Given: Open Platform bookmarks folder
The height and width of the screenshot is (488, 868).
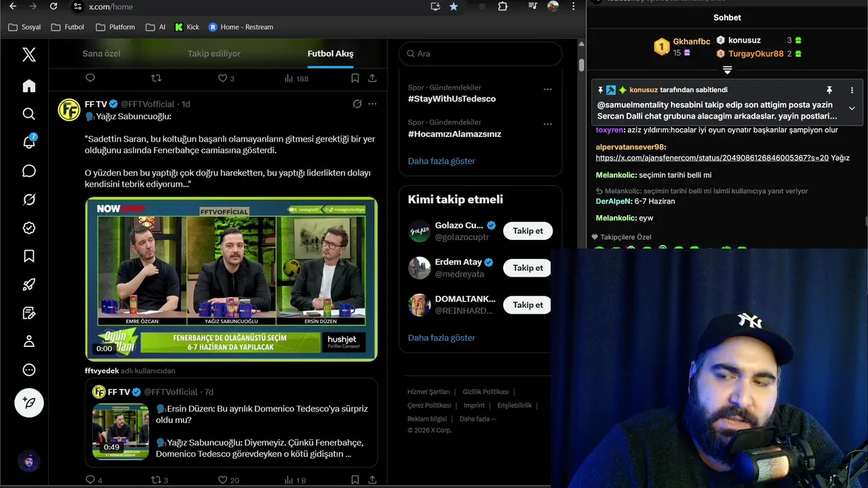Looking at the screenshot, I should point(115,27).
